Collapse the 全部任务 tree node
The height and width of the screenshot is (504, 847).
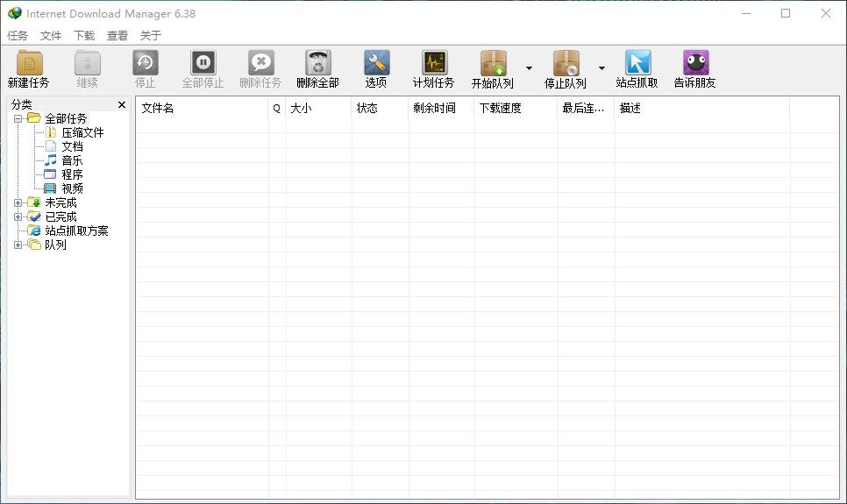pos(18,118)
